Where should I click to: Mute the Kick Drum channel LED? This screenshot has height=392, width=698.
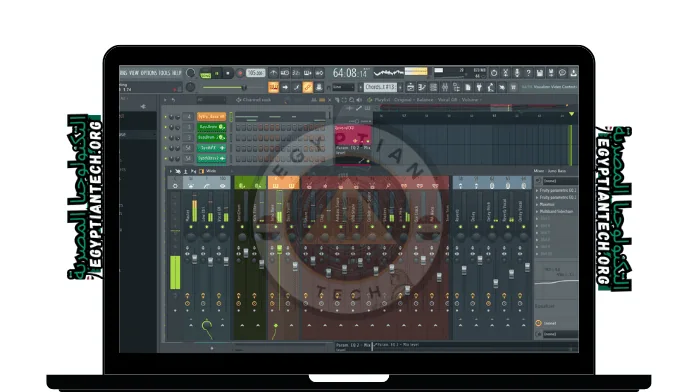pyautogui.click(x=166, y=127)
